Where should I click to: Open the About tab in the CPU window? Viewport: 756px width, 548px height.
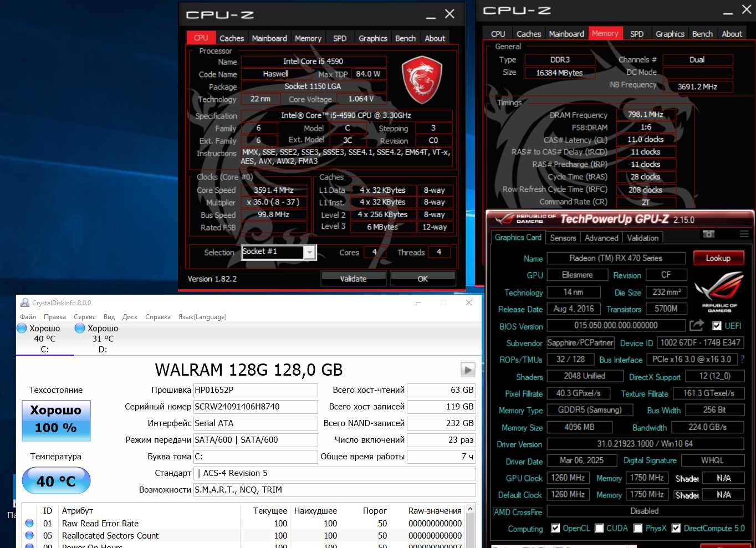[x=435, y=38]
